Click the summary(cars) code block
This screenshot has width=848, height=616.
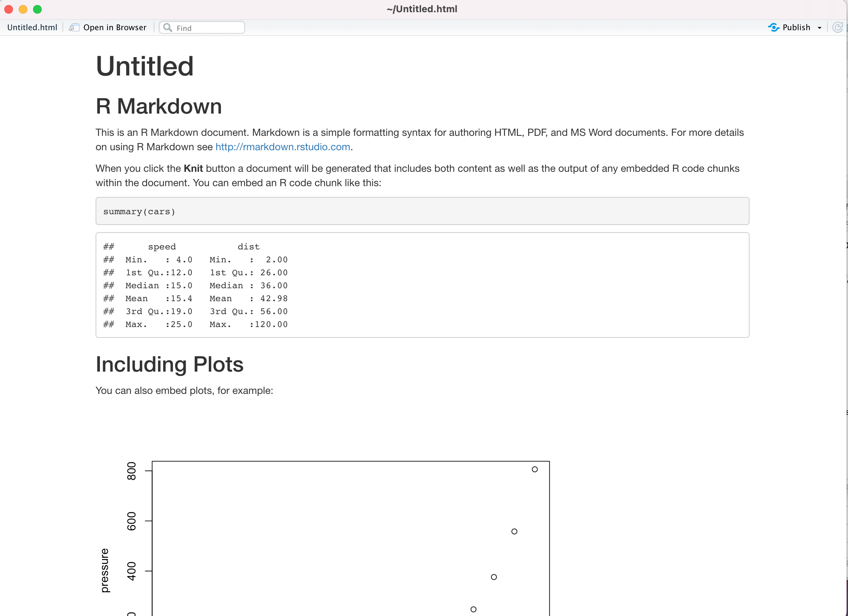pyautogui.click(x=422, y=211)
